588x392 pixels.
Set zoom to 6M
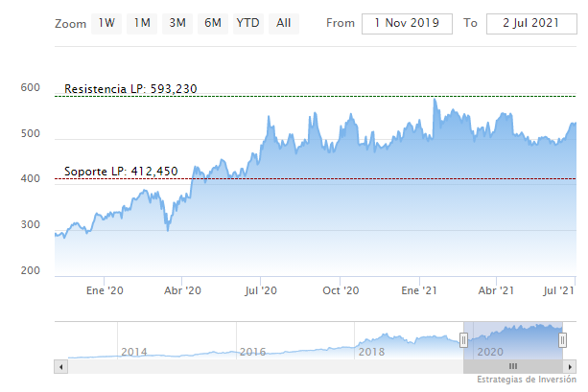click(x=212, y=22)
